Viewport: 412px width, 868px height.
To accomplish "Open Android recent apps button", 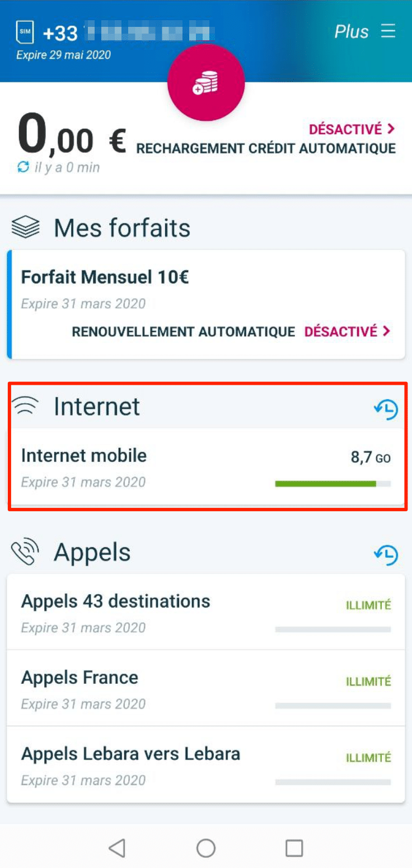I will (x=294, y=848).
